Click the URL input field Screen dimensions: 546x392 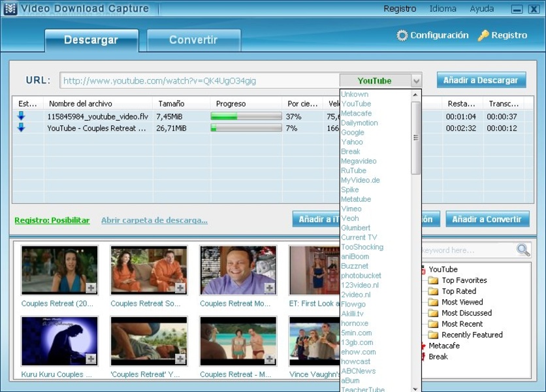coord(200,81)
